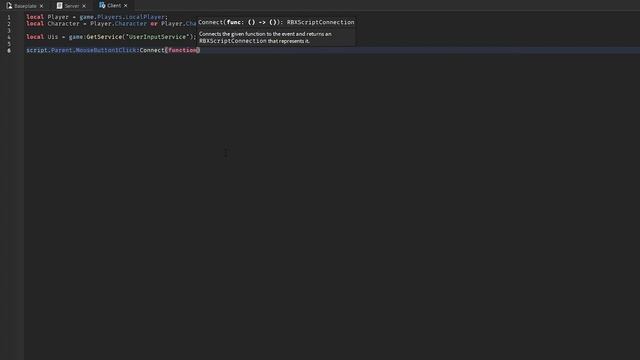Click the 'function' keyword on line 6
The height and width of the screenshot is (360, 640).
(x=182, y=50)
